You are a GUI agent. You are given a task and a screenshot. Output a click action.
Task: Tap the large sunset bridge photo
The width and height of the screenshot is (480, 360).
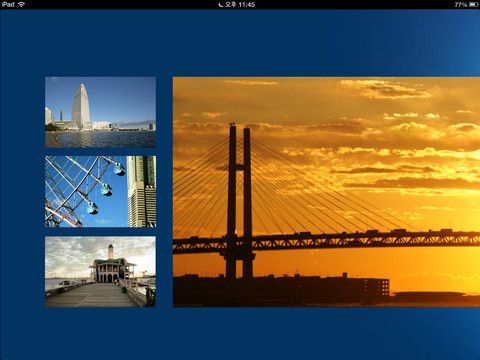(326, 192)
